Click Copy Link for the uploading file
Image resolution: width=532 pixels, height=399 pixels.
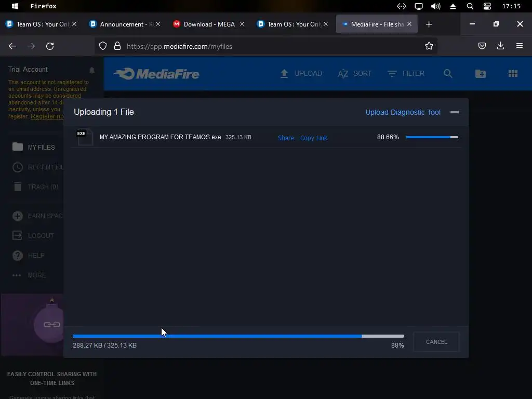[x=313, y=138]
